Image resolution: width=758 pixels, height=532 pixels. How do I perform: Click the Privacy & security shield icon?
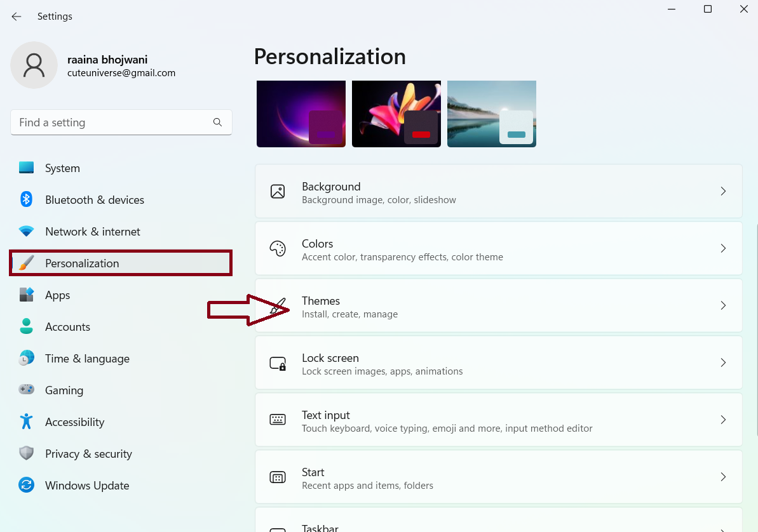pyautogui.click(x=26, y=454)
